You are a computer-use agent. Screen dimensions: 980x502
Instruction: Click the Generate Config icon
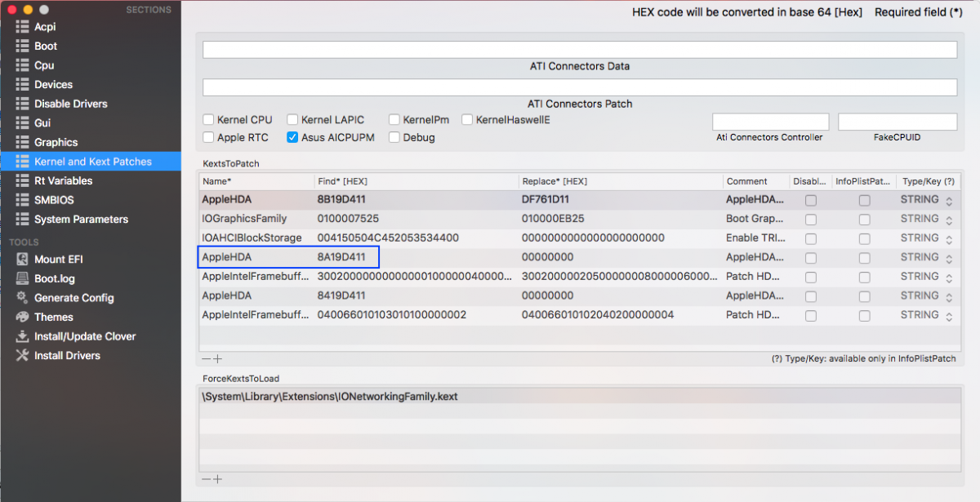tap(22, 298)
